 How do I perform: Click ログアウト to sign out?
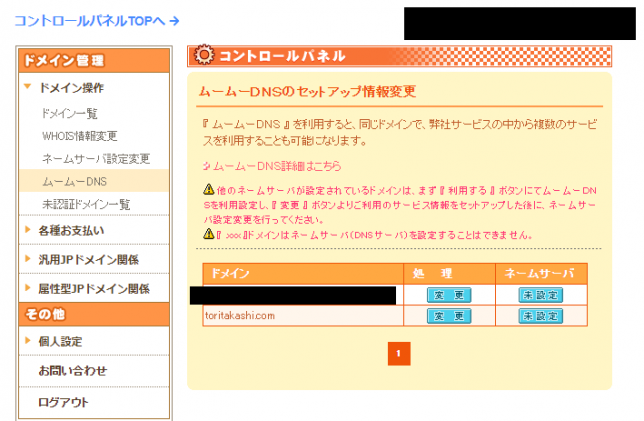(63, 402)
